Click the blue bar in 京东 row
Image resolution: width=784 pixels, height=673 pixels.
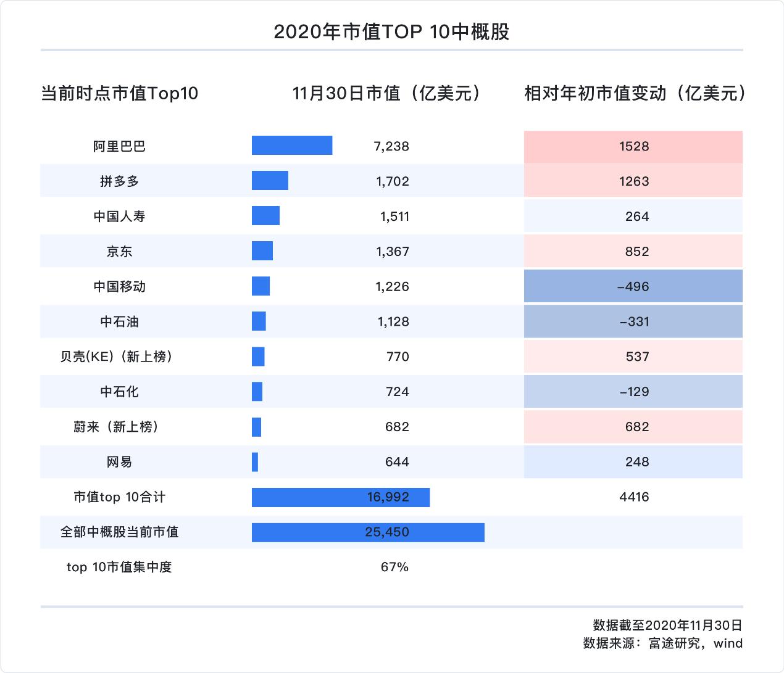point(262,251)
